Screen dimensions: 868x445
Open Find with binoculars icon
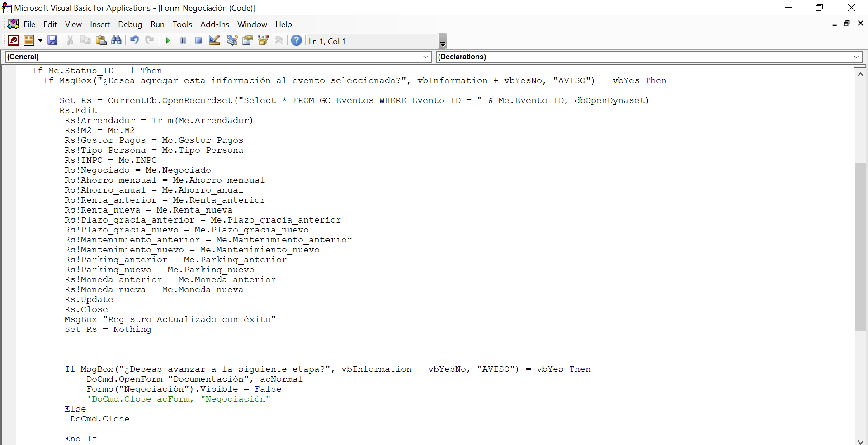point(116,41)
